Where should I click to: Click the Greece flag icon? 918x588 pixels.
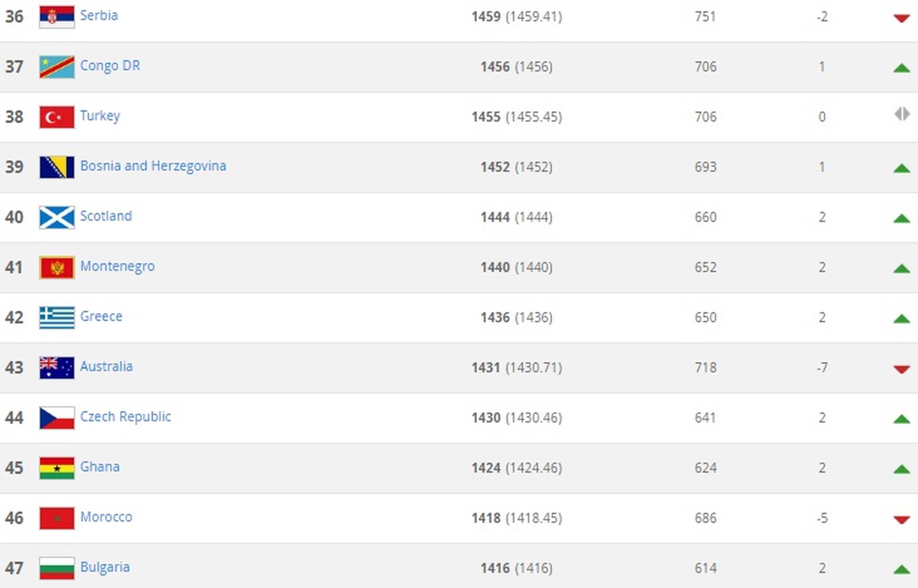[x=57, y=318]
